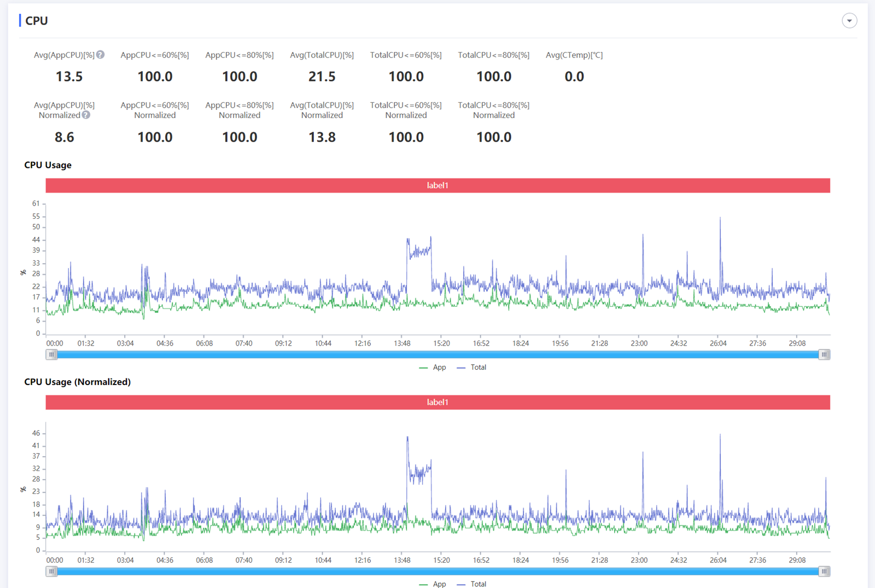The width and height of the screenshot is (875, 588).
Task: Click the CPU section heading
Action: [x=37, y=21]
